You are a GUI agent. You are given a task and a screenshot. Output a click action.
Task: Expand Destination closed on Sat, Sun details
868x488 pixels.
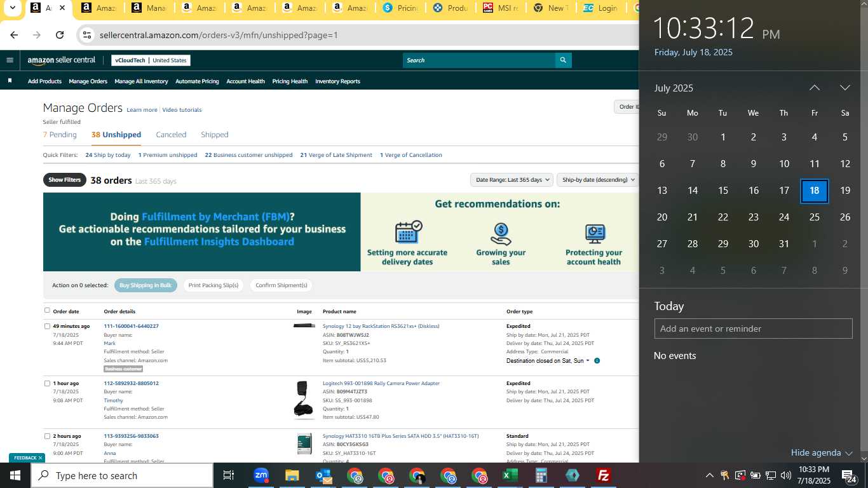point(548,361)
